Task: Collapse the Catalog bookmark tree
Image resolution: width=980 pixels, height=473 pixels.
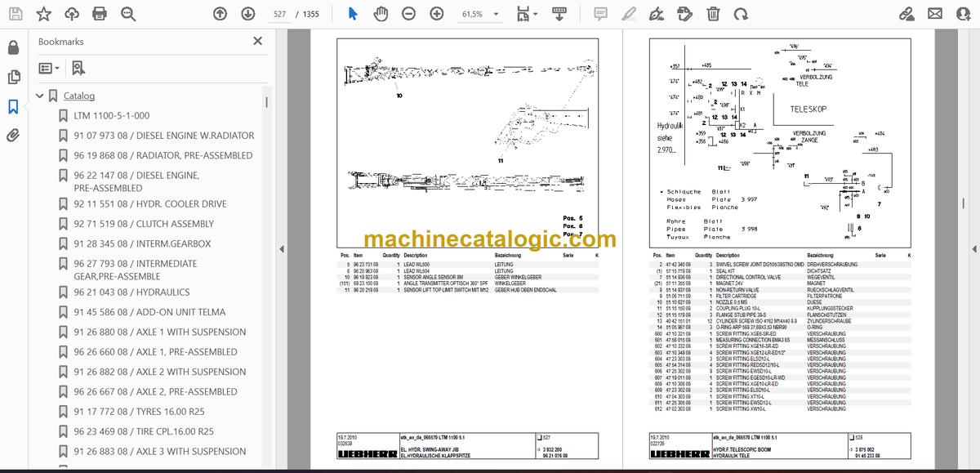Action: pyautogui.click(x=39, y=96)
